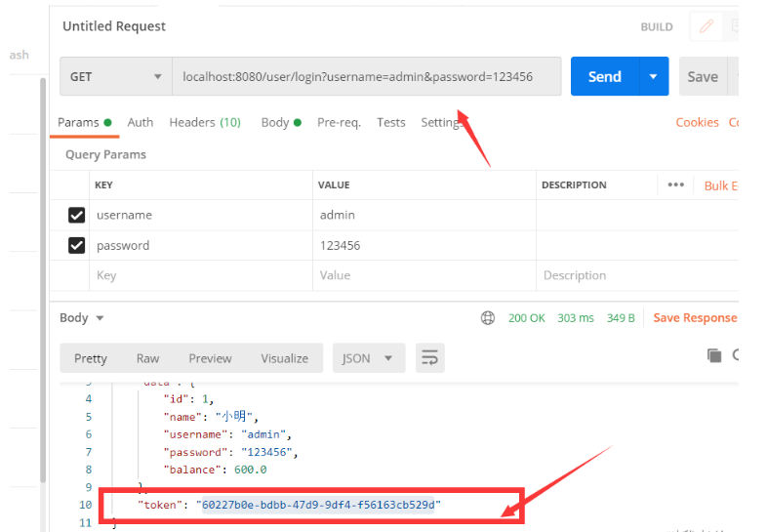
Task: Select the Pretty response view
Action: coord(91,358)
